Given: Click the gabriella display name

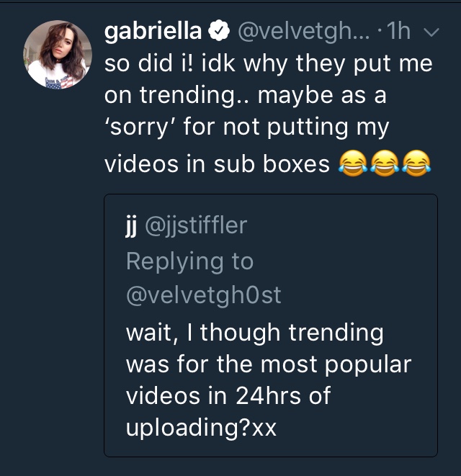Looking at the screenshot, I should pyautogui.click(x=153, y=32).
